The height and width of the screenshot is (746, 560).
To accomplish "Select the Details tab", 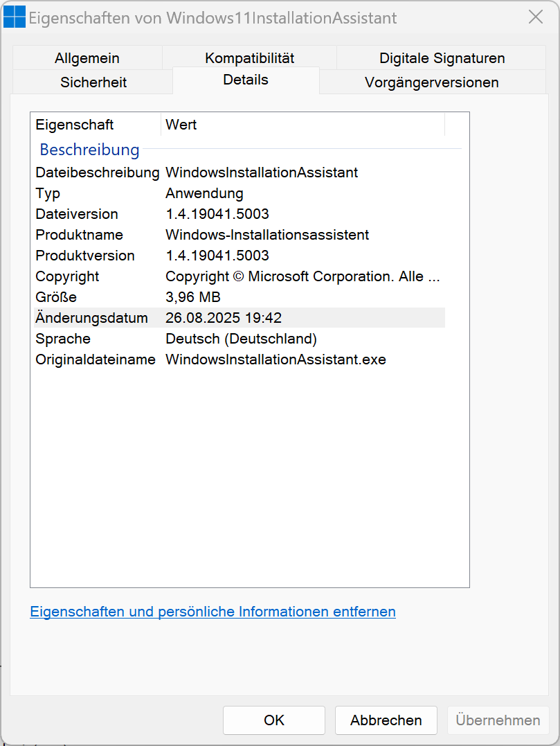I will pos(246,80).
